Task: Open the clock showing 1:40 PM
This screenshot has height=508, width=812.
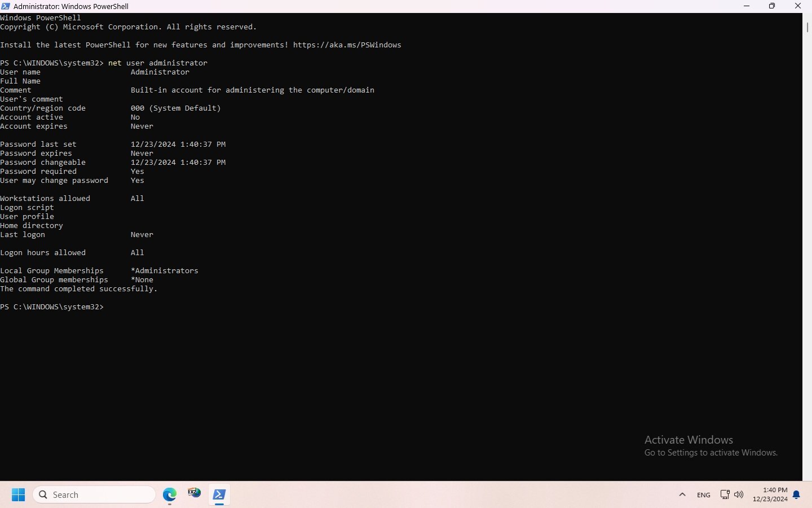Action: point(770,495)
